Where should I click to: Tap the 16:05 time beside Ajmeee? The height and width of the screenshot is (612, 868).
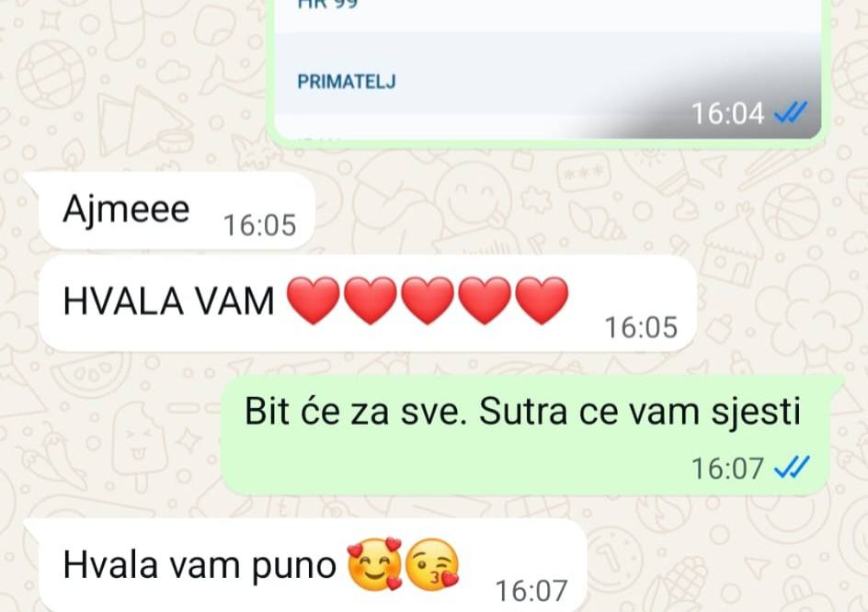[x=259, y=225]
